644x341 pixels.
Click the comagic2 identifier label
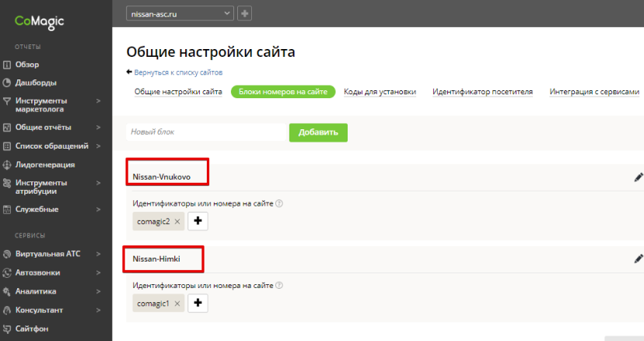coord(153,221)
